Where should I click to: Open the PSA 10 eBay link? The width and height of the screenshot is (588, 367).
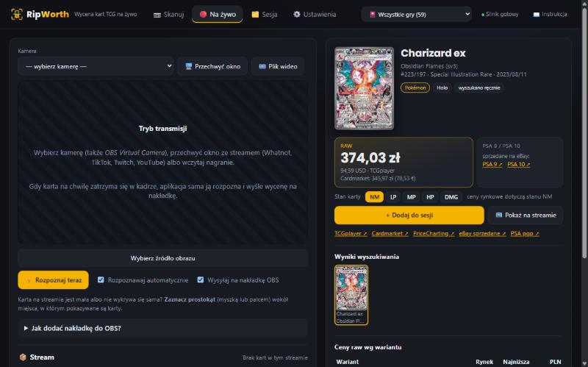(519, 164)
